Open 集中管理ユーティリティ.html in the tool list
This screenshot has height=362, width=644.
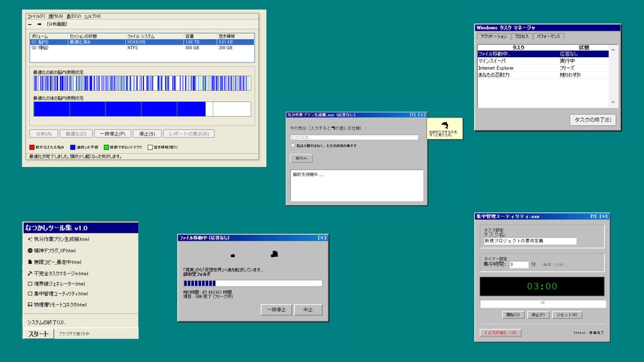(58, 294)
